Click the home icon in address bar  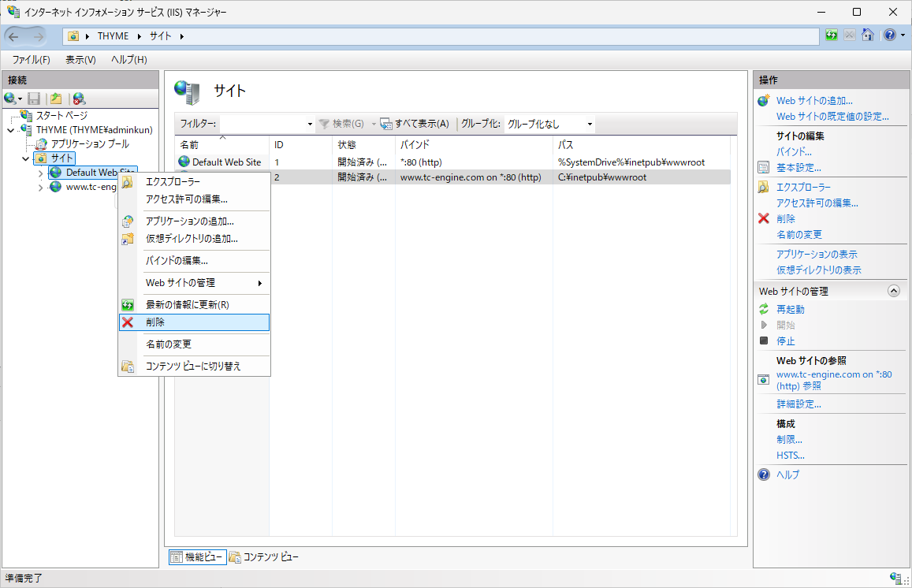pyautogui.click(x=868, y=35)
